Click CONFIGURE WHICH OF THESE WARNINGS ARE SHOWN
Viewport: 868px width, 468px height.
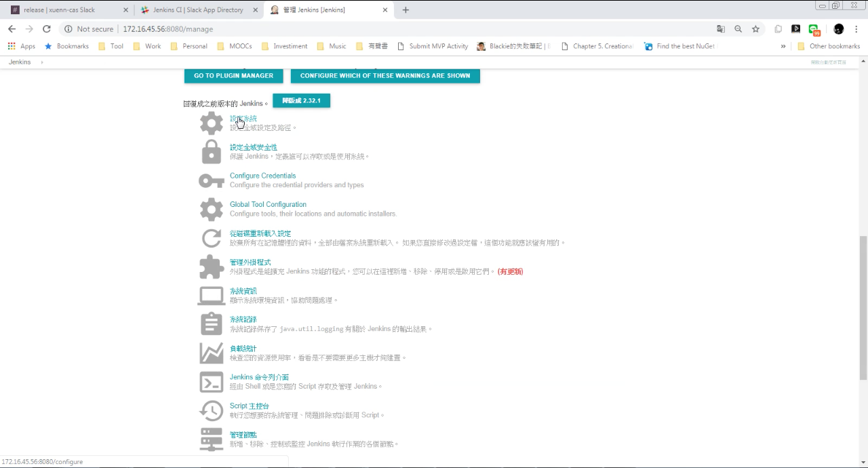pyautogui.click(x=385, y=75)
